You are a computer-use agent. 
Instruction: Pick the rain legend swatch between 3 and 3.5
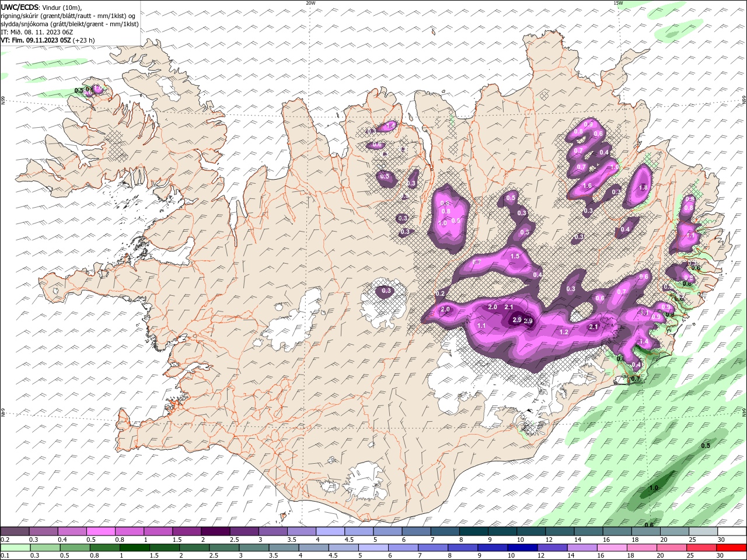tap(254, 548)
